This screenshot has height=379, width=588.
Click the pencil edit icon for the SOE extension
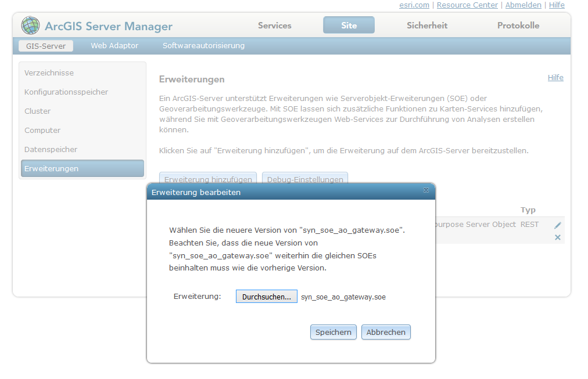click(x=557, y=224)
